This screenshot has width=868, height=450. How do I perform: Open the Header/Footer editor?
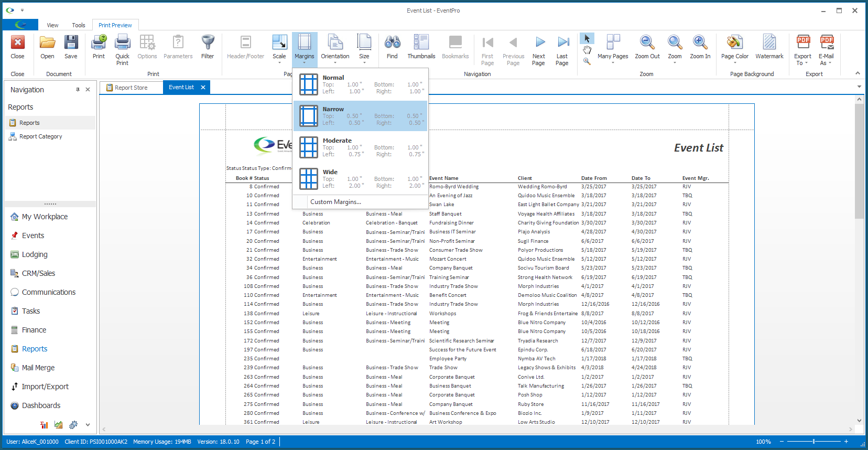tap(245, 47)
